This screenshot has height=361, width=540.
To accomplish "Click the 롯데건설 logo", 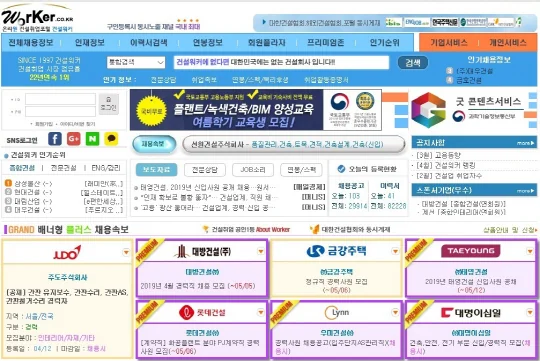I will tap(202, 312).
